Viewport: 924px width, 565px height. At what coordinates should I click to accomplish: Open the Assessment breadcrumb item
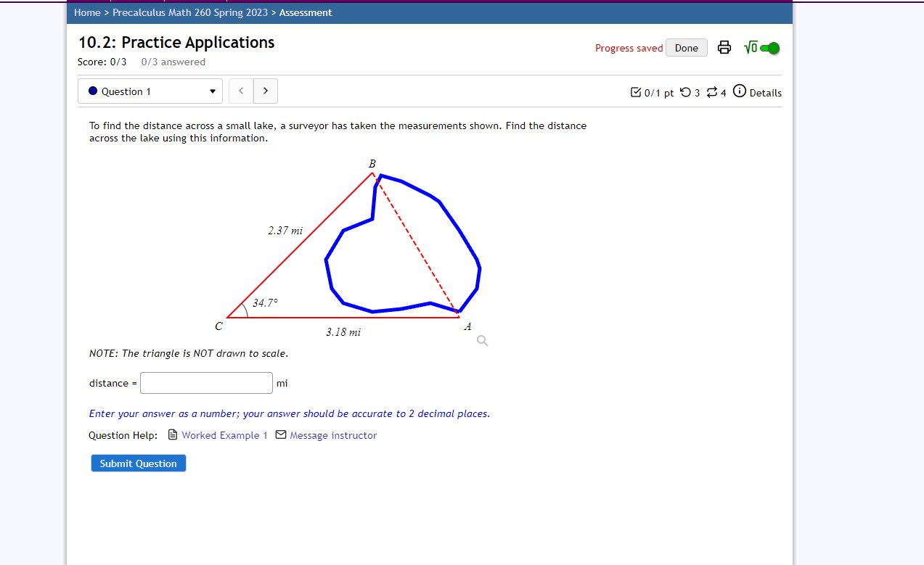[x=306, y=12]
